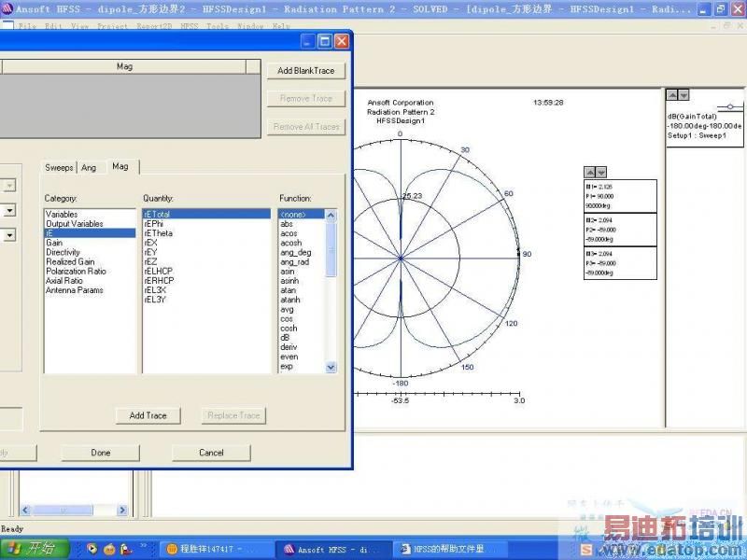Open the QQ penguin quick launch icon

[x=125, y=549]
